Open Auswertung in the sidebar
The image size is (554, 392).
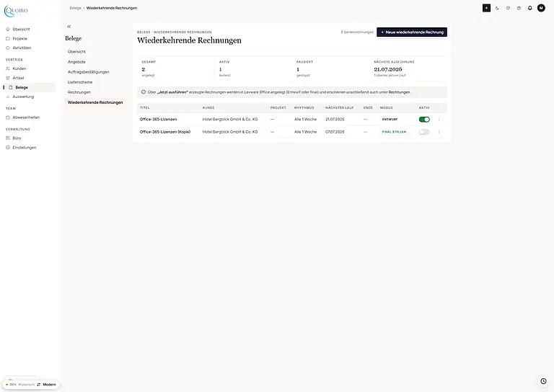click(23, 97)
